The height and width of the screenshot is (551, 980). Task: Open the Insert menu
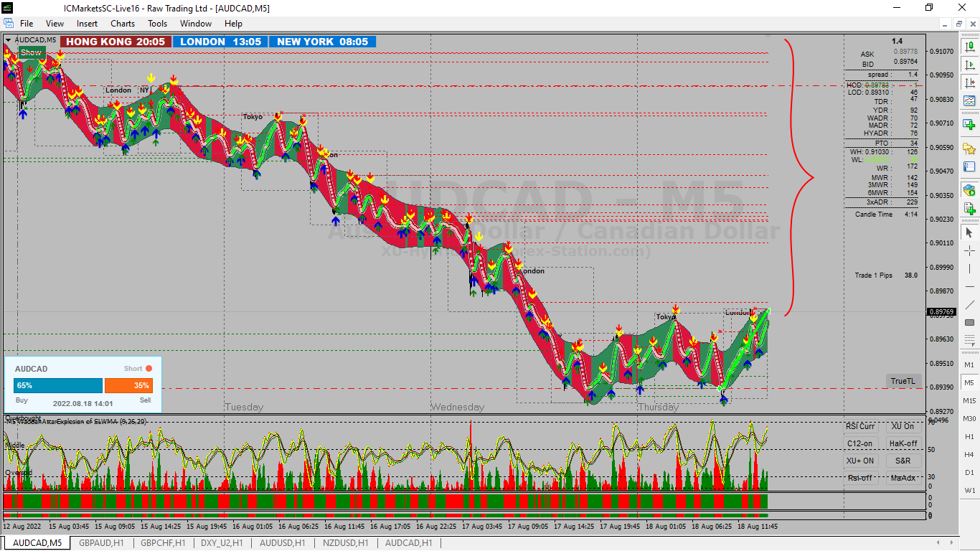(88, 24)
